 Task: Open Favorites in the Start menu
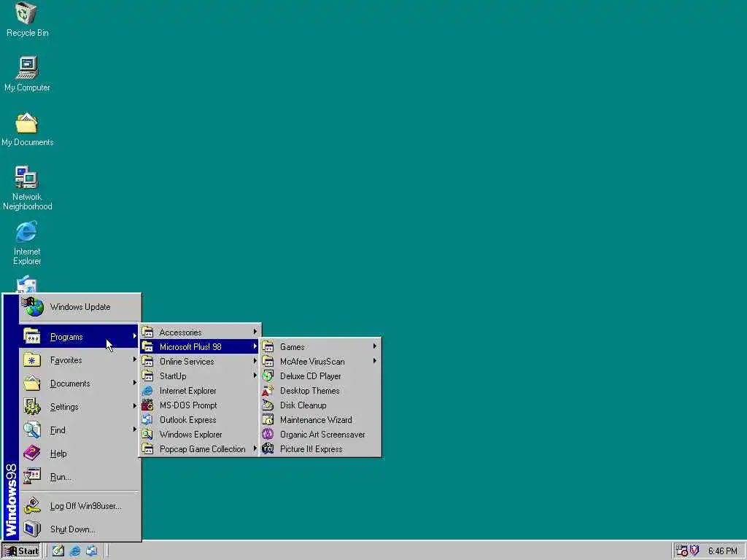coord(79,360)
